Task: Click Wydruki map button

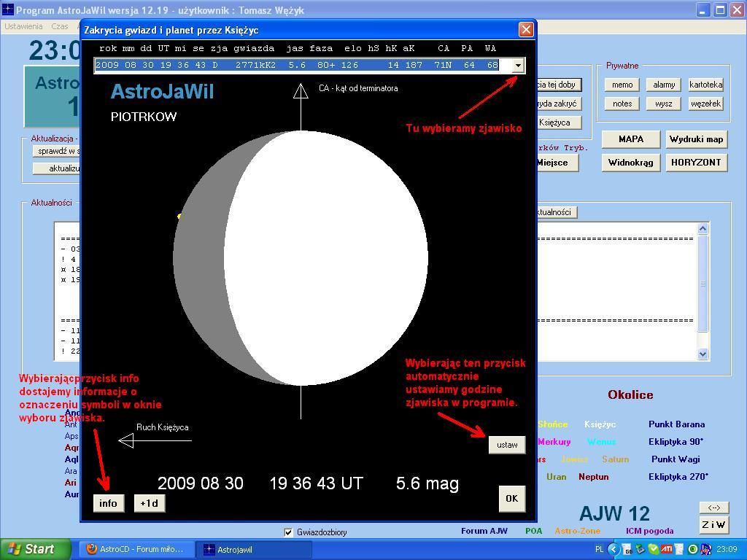Action: click(696, 139)
